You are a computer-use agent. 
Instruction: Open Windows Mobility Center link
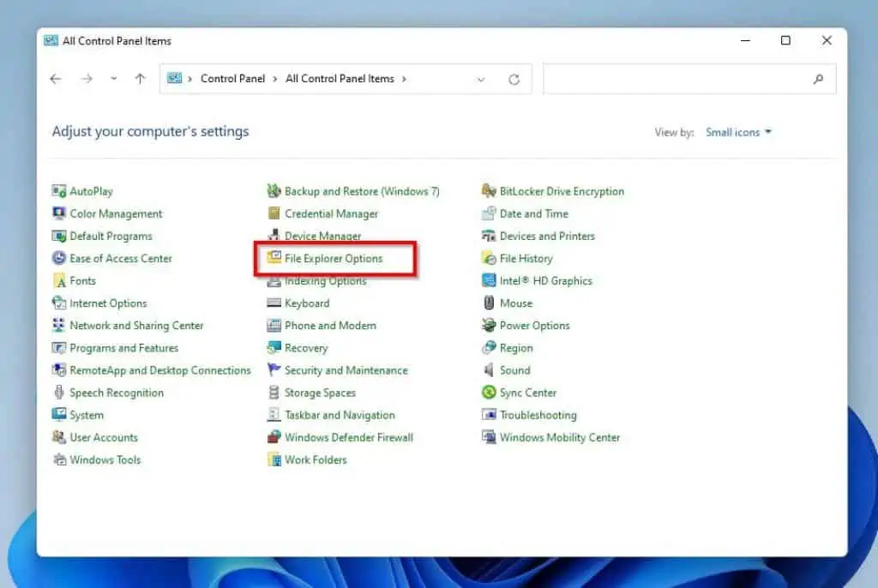[559, 438]
